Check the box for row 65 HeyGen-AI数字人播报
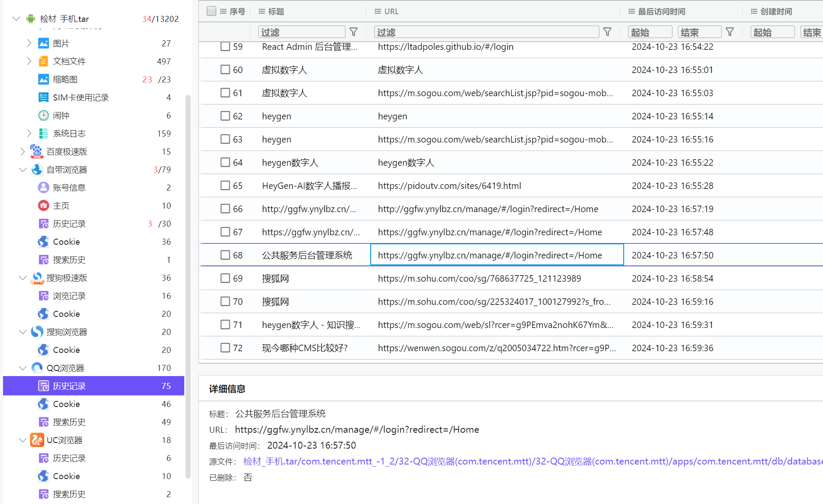The height and width of the screenshot is (504, 823). point(225,185)
